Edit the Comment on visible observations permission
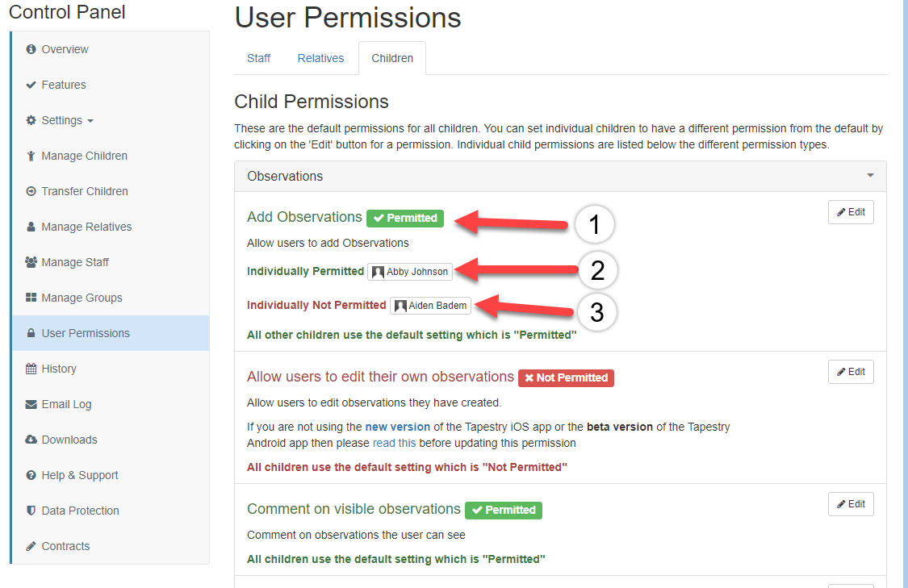The height and width of the screenshot is (588, 908). coord(851,504)
